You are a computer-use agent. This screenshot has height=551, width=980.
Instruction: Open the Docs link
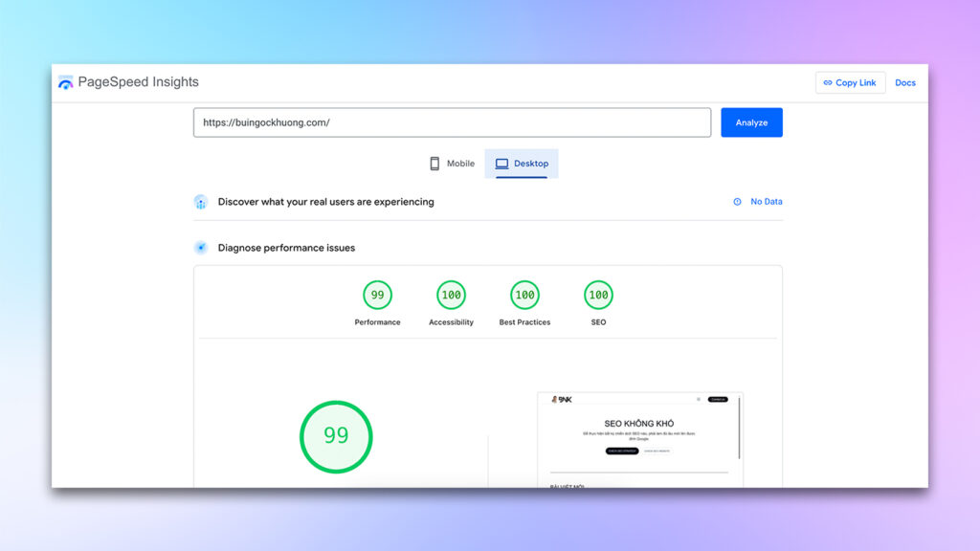(x=905, y=82)
